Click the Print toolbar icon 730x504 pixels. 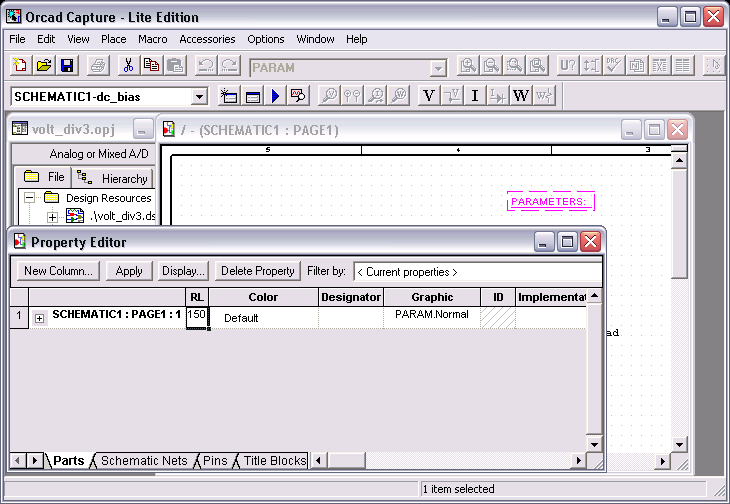pyautogui.click(x=98, y=66)
